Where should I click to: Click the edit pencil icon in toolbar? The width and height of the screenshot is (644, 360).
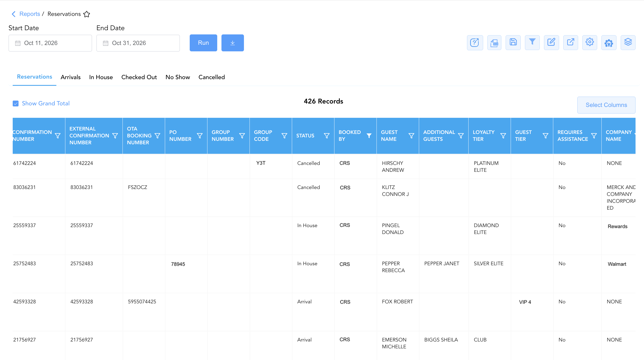pos(551,43)
